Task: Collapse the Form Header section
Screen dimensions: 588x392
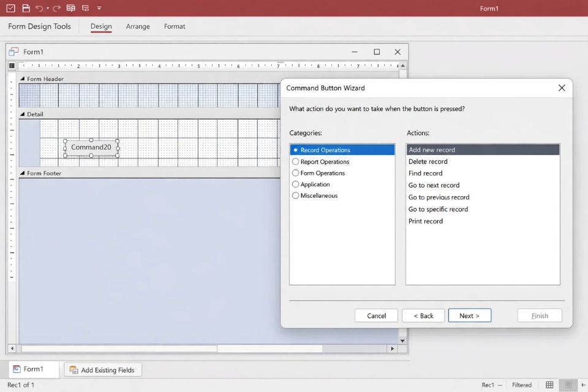Action: [23, 79]
